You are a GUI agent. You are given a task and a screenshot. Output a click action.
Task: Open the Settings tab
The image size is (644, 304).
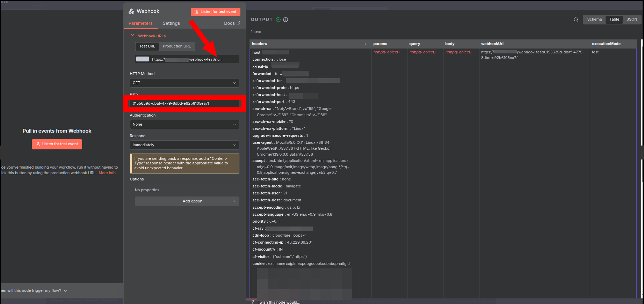171,23
